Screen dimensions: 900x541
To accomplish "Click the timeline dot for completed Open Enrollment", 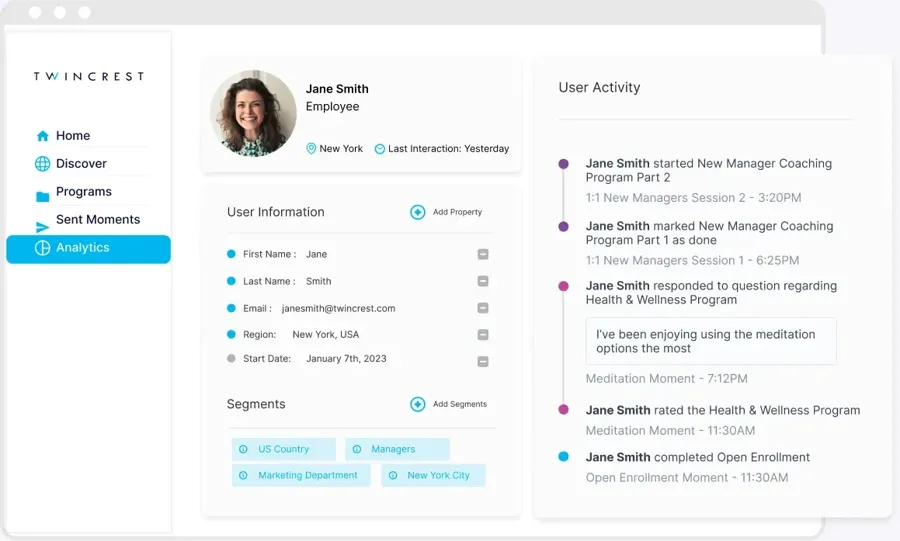I will point(564,457).
